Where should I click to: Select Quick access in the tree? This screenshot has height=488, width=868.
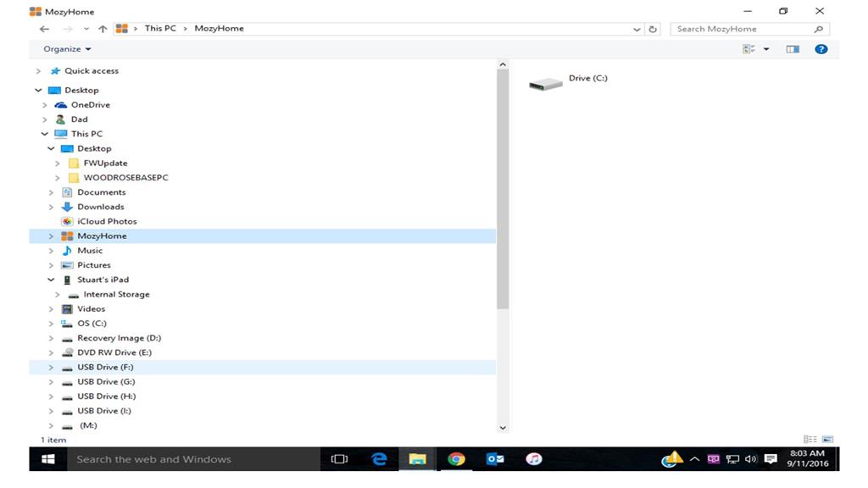click(x=92, y=71)
